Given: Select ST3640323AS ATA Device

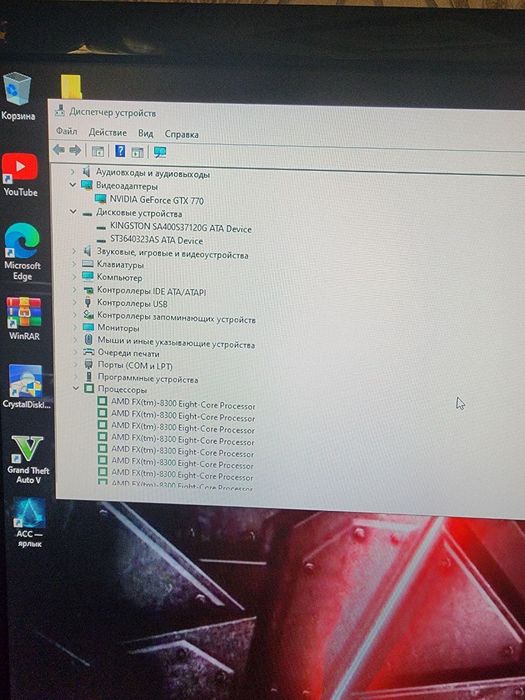Looking at the screenshot, I should 156,240.
